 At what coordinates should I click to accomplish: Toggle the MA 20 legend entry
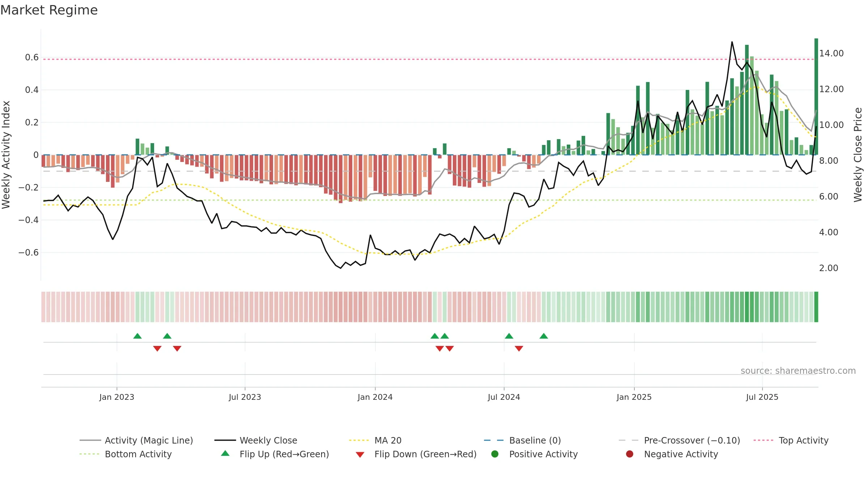click(x=375, y=440)
